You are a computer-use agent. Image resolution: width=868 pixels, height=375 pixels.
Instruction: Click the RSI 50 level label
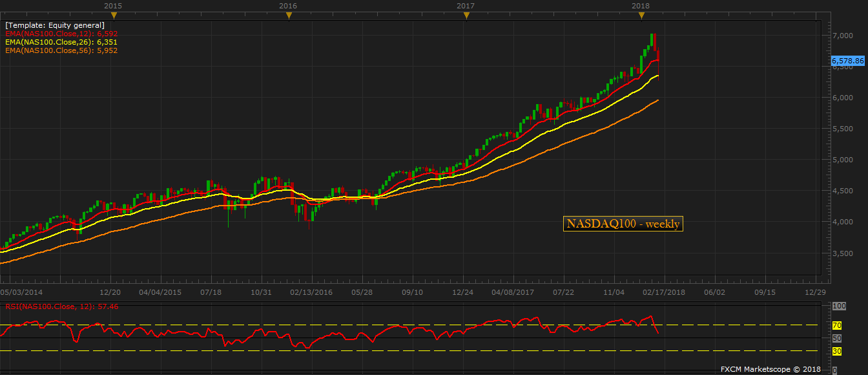[x=837, y=338]
